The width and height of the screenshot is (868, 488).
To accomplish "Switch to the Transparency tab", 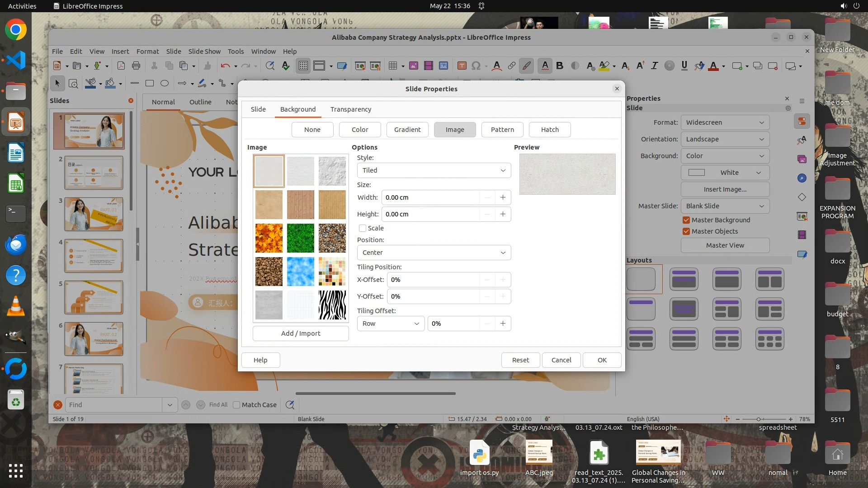I will pos(350,109).
